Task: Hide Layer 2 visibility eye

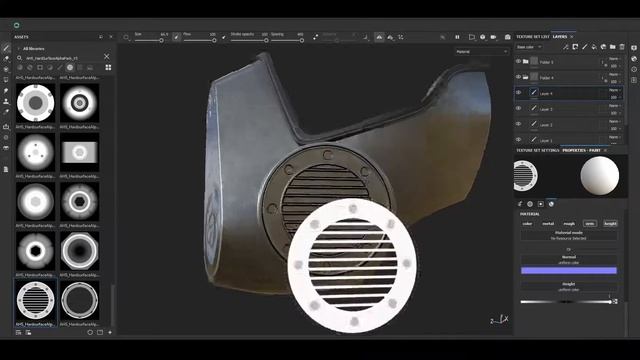Action: pos(518,124)
